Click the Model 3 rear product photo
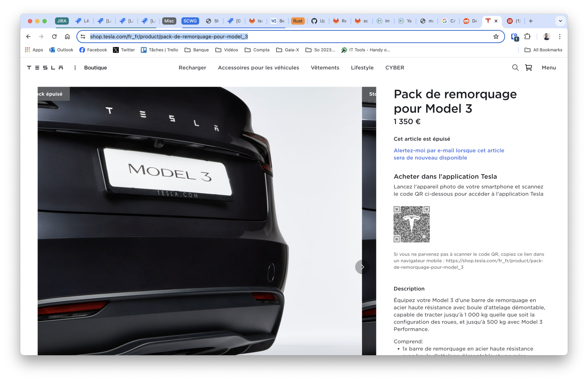This screenshot has height=382, width=588. coord(200,221)
